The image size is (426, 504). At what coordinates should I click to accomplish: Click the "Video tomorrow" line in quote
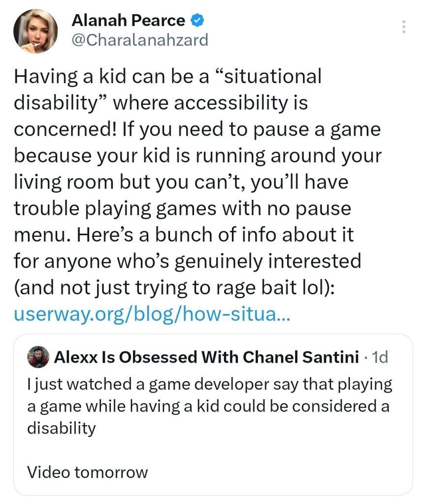click(x=87, y=472)
